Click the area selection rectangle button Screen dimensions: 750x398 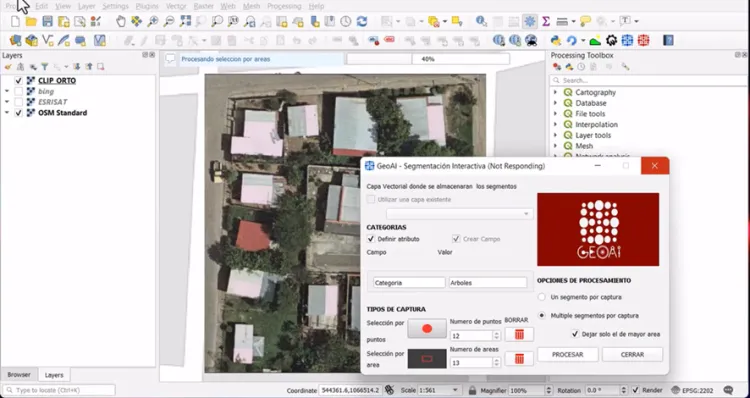pos(427,358)
